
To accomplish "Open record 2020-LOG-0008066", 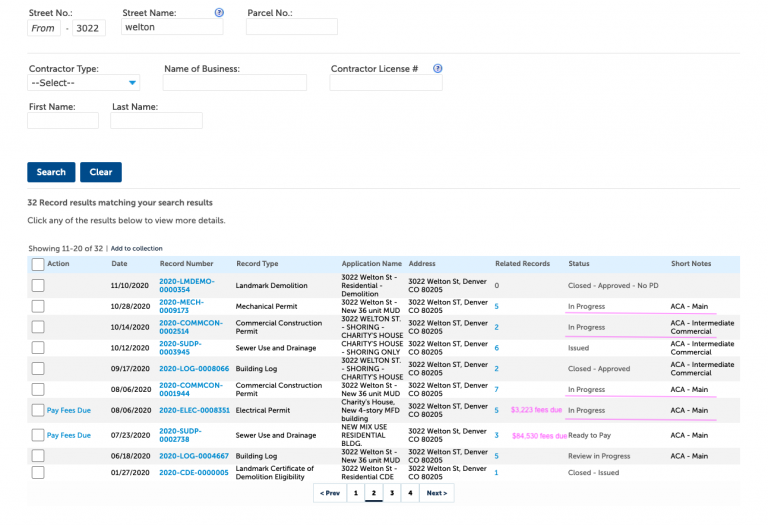I will (194, 369).
